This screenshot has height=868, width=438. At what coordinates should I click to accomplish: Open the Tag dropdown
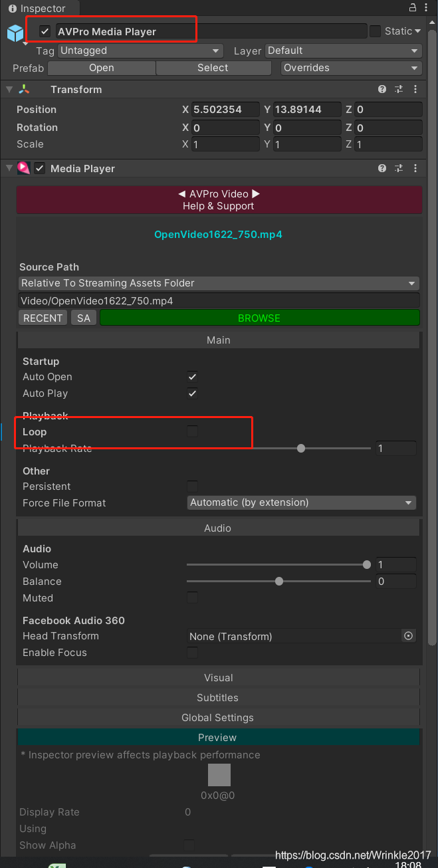click(x=140, y=51)
